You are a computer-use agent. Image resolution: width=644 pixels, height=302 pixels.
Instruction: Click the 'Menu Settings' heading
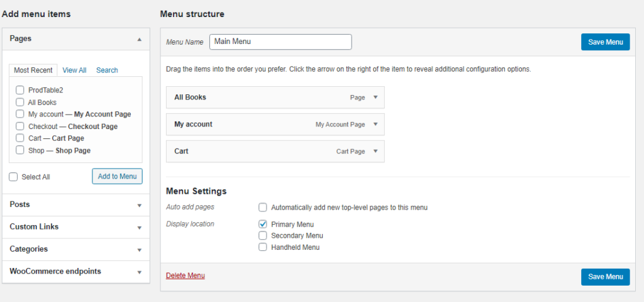tap(196, 191)
